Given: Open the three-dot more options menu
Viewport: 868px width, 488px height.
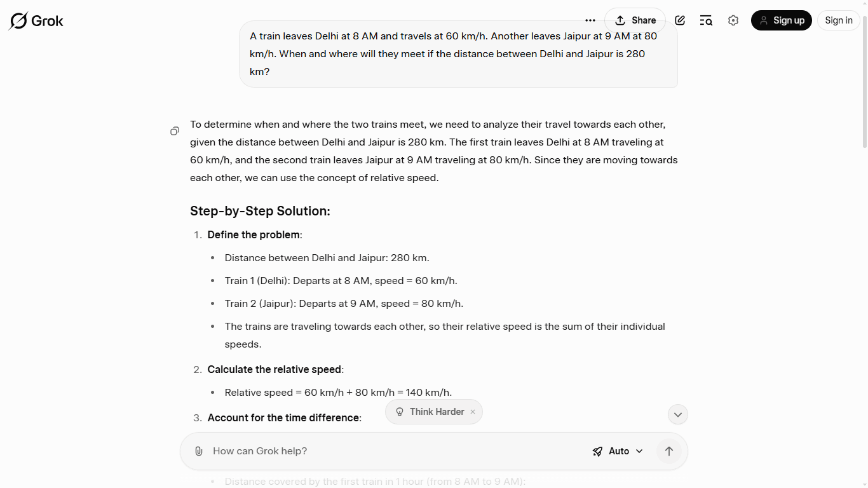Looking at the screenshot, I should [x=590, y=20].
